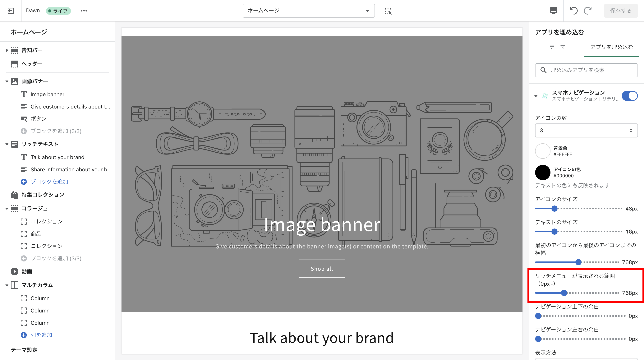
Task: Toggle the スマホナビゲーション app embed switch
Action: coord(629,96)
